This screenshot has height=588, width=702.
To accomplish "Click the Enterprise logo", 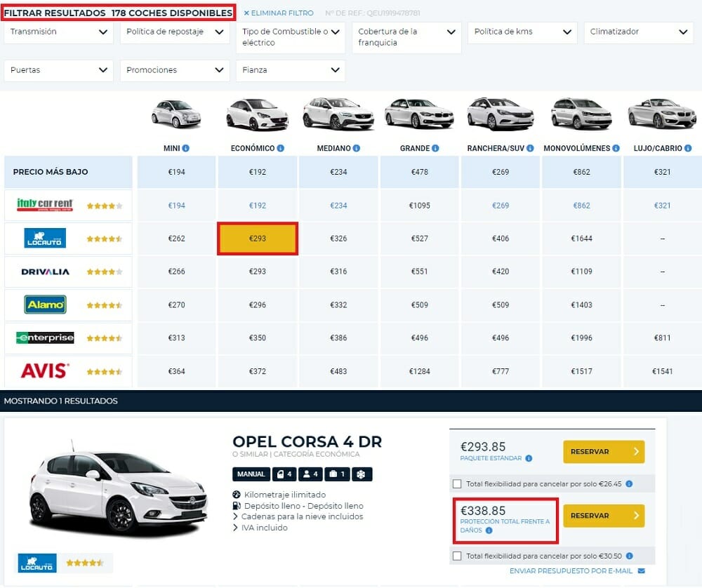I will coord(45,338).
